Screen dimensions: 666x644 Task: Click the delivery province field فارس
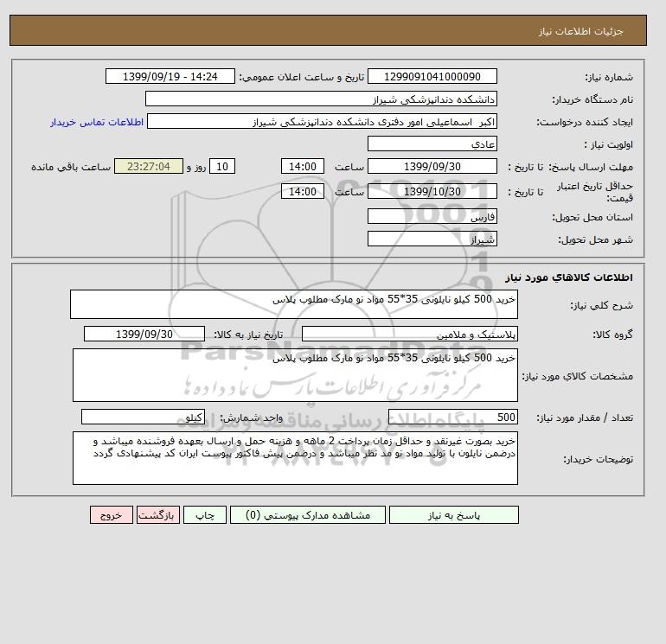point(432,216)
